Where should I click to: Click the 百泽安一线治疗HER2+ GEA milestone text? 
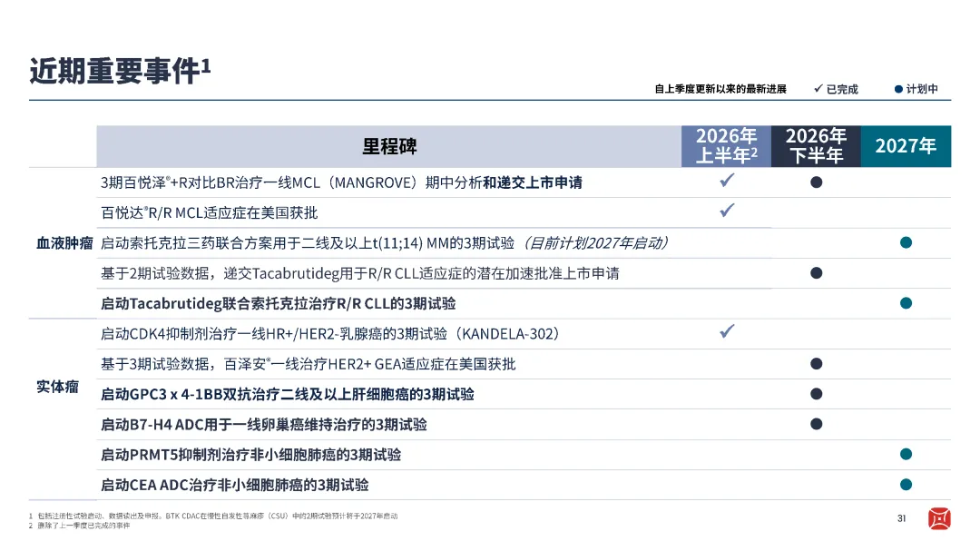tap(309, 364)
